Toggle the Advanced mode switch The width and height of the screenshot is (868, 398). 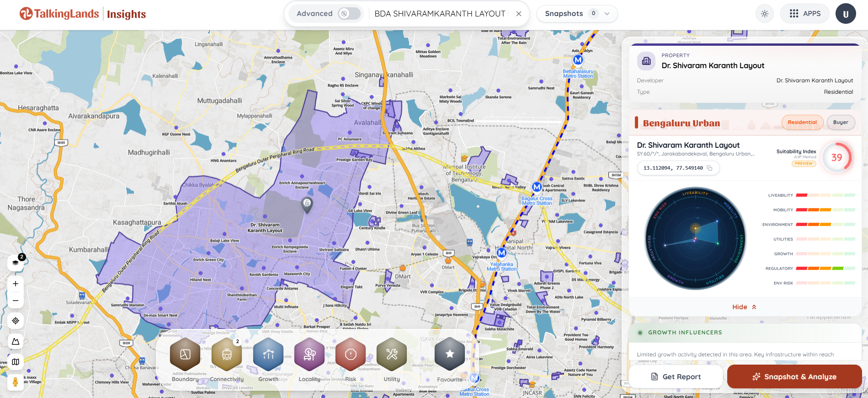(x=350, y=14)
